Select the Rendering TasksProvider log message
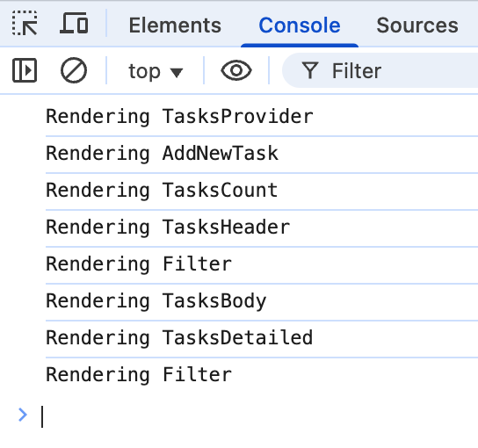 [179, 117]
